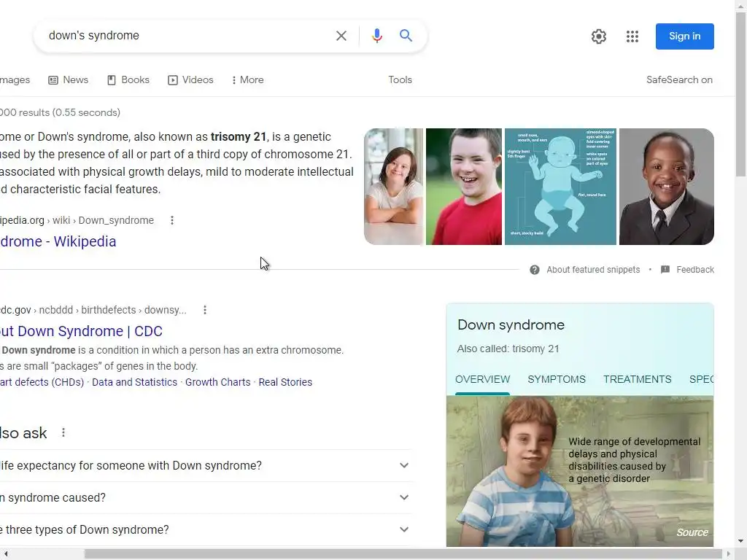Click the Down syndrome knowledge panel title
The image size is (747, 560).
click(511, 324)
